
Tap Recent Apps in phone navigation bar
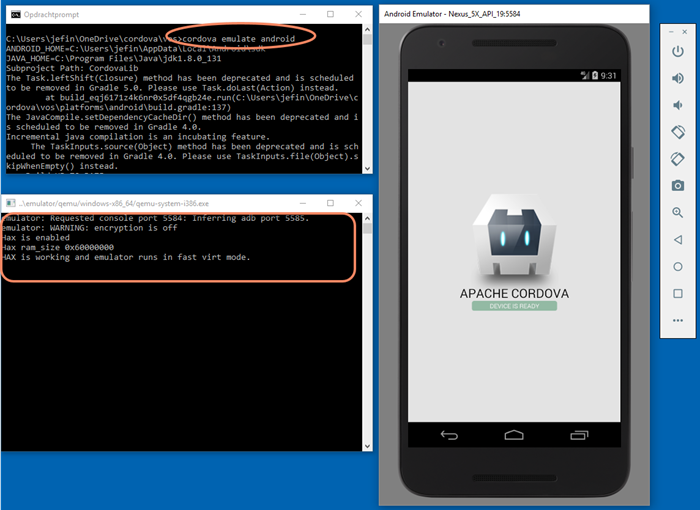point(579,435)
